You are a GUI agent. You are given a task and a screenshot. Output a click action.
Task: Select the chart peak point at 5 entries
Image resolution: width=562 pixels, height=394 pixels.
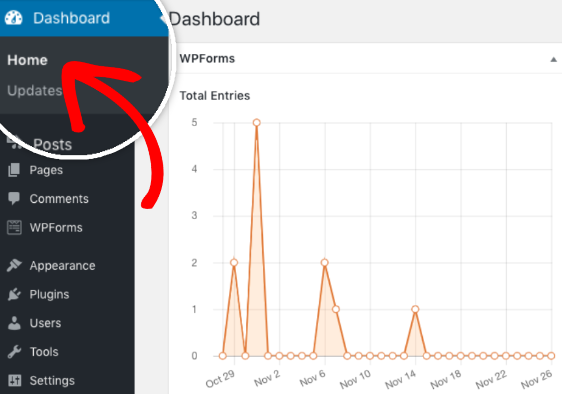256,123
